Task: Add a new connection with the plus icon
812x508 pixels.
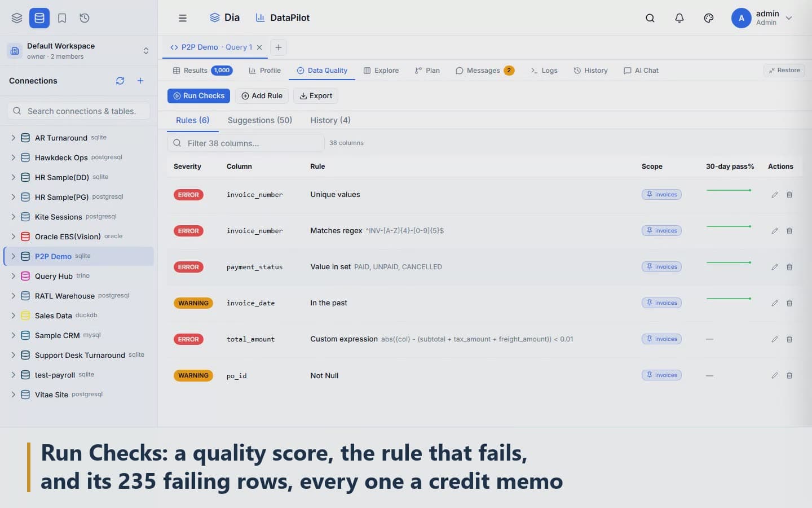Action: coord(140,81)
